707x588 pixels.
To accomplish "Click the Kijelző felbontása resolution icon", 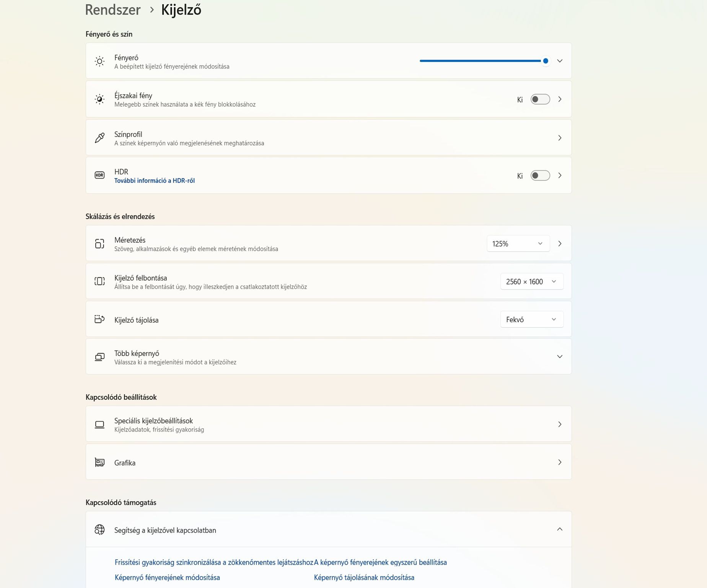I will point(99,281).
